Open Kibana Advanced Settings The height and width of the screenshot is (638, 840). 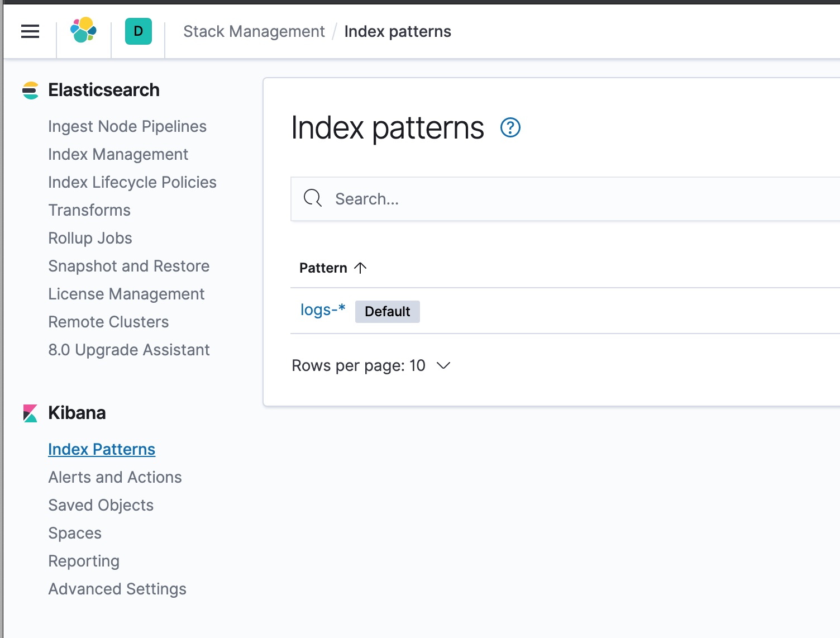[x=117, y=589]
